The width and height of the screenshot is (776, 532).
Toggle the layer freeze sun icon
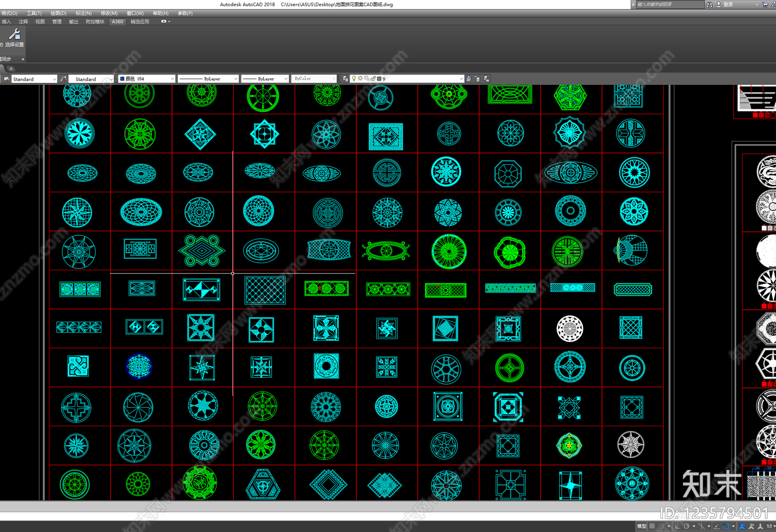pyautogui.click(x=360, y=79)
